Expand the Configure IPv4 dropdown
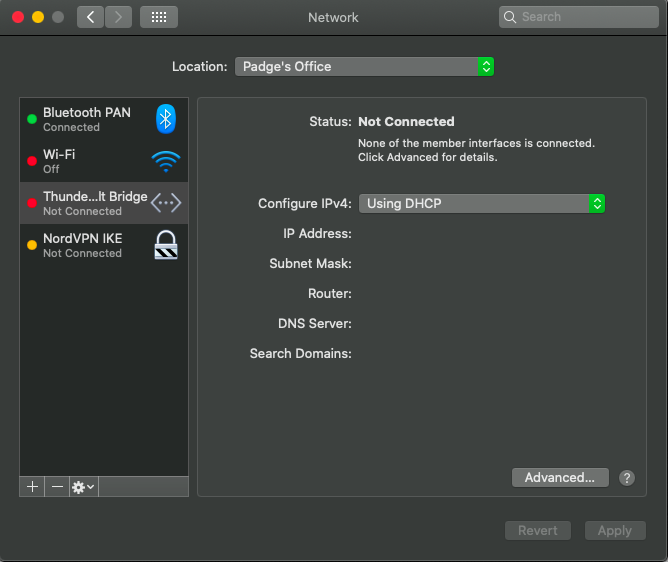 tap(481, 204)
